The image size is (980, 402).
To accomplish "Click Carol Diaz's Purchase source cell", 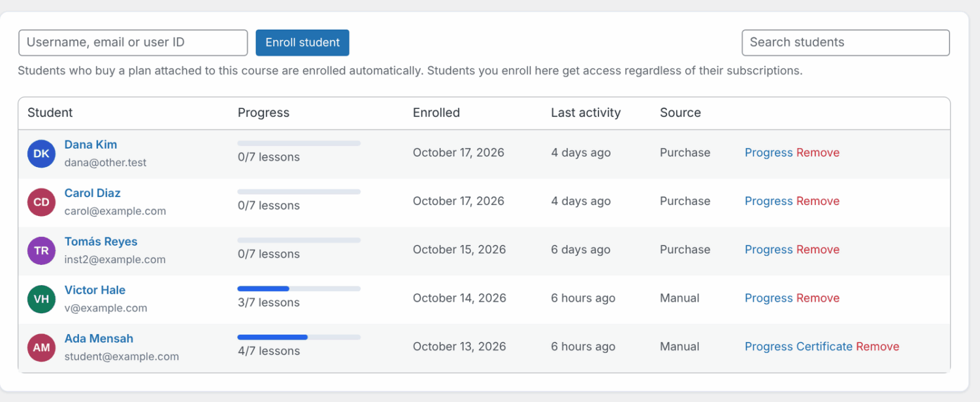I will [685, 201].
